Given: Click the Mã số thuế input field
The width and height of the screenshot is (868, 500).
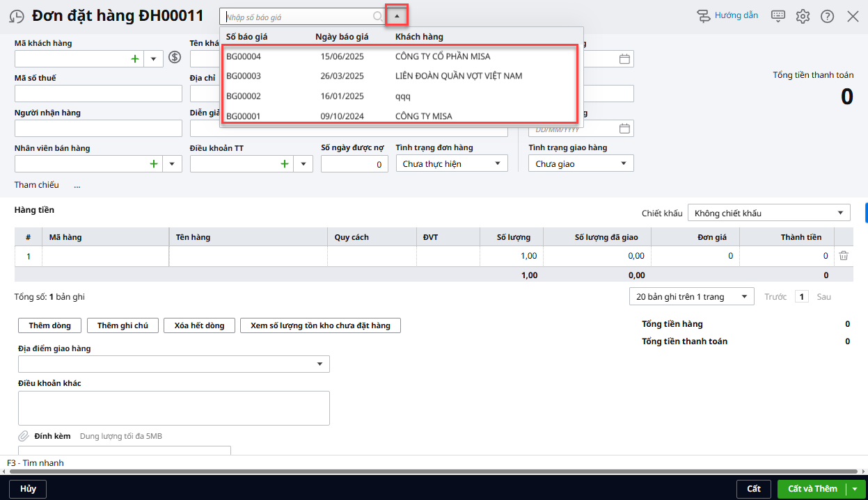Looking at the screenshot, I should click(x=98, y=94).
